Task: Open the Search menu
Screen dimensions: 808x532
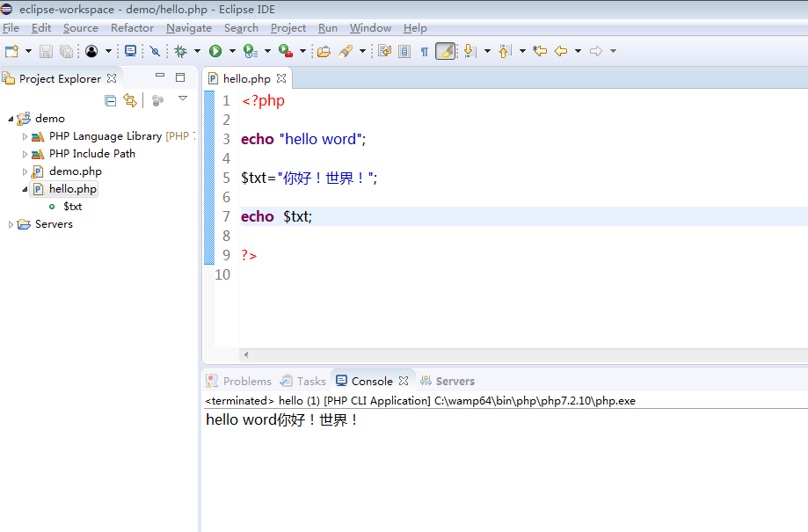Action: pos(241,28)
